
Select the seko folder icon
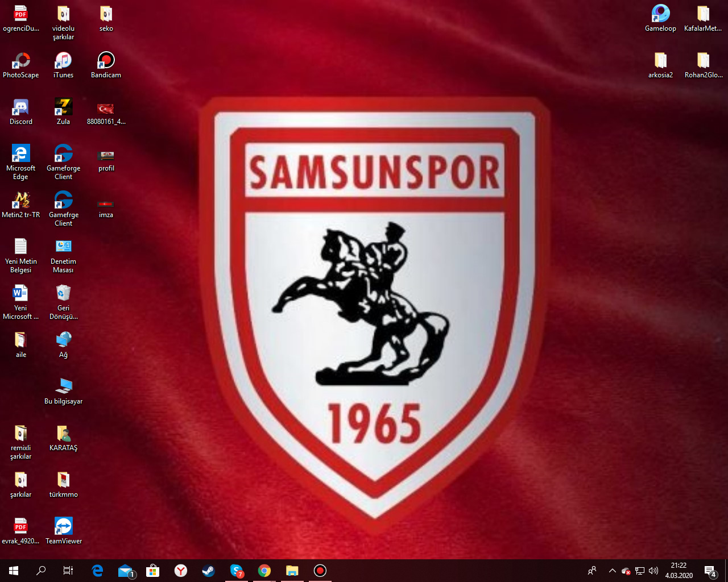tap(106, 19)
